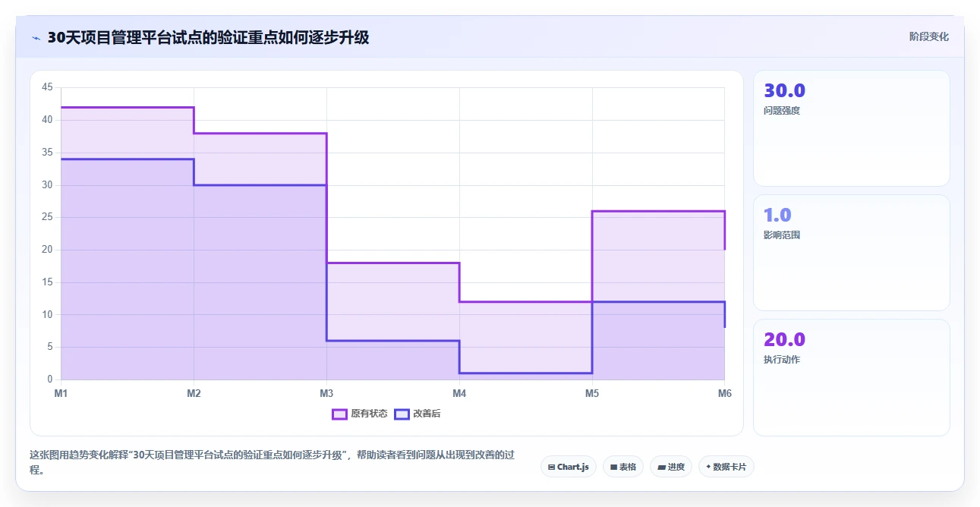Viewport: 980px width, 507px height.
Task: Click the M5 axis label
Action: [592, 393]
